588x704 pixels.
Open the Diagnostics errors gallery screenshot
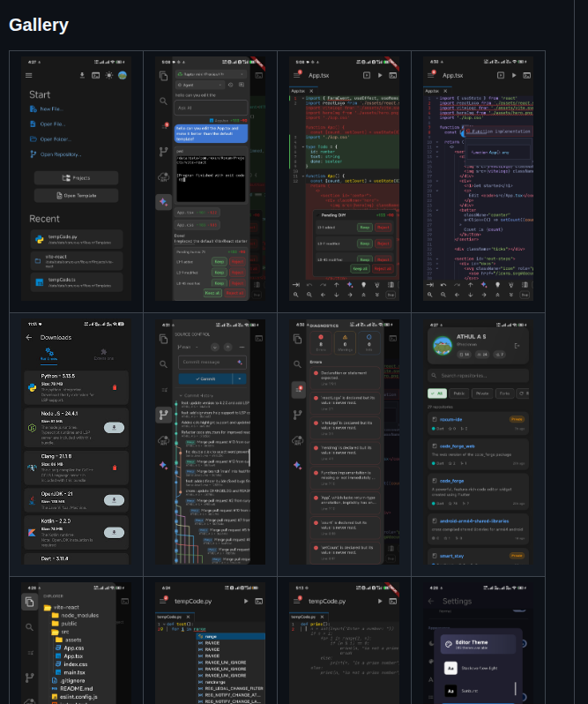pos(344,442)
